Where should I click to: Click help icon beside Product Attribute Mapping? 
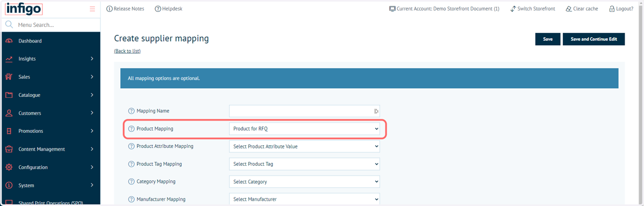(x=131, y=146)
